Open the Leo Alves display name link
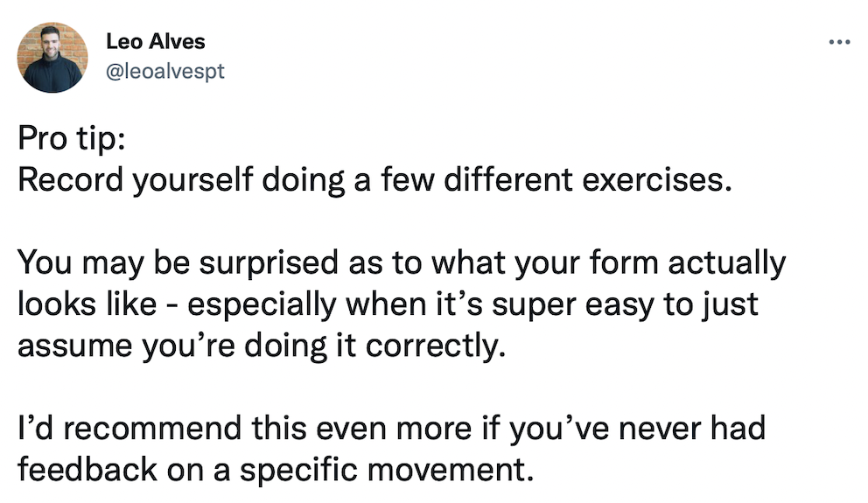 tap(156, 41)
